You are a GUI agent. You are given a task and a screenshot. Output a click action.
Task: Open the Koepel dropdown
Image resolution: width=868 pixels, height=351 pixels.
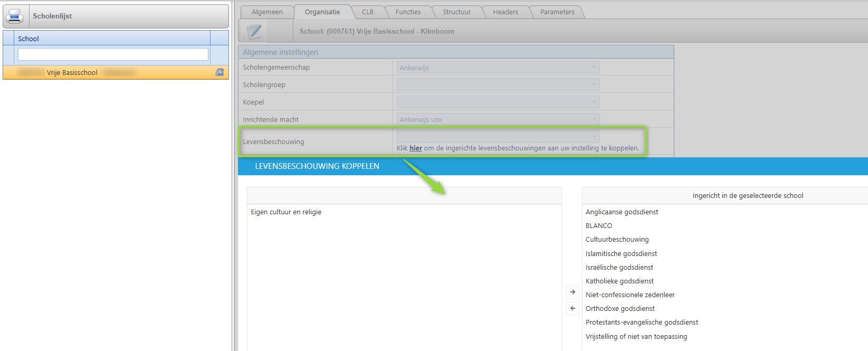click(498, 102)
